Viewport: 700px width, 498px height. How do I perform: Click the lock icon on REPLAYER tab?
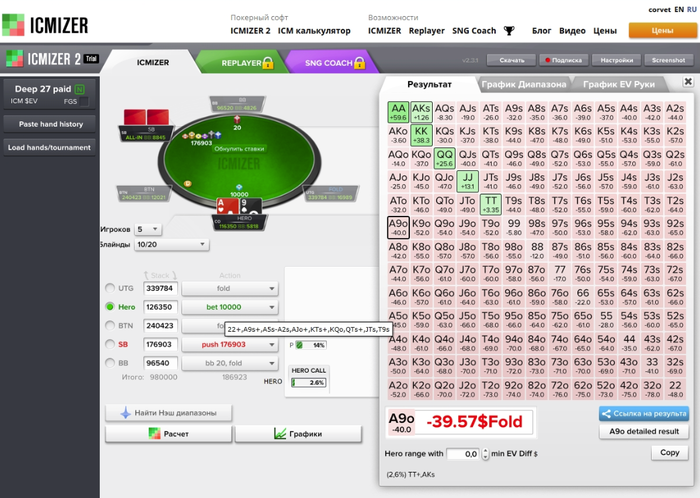268,63
